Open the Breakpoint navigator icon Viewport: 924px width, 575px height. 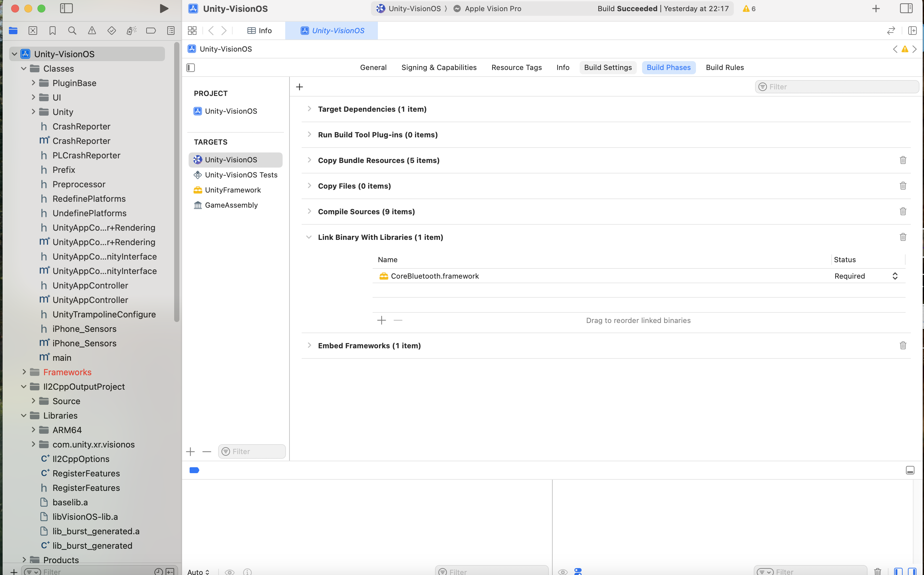pos(151,31)
